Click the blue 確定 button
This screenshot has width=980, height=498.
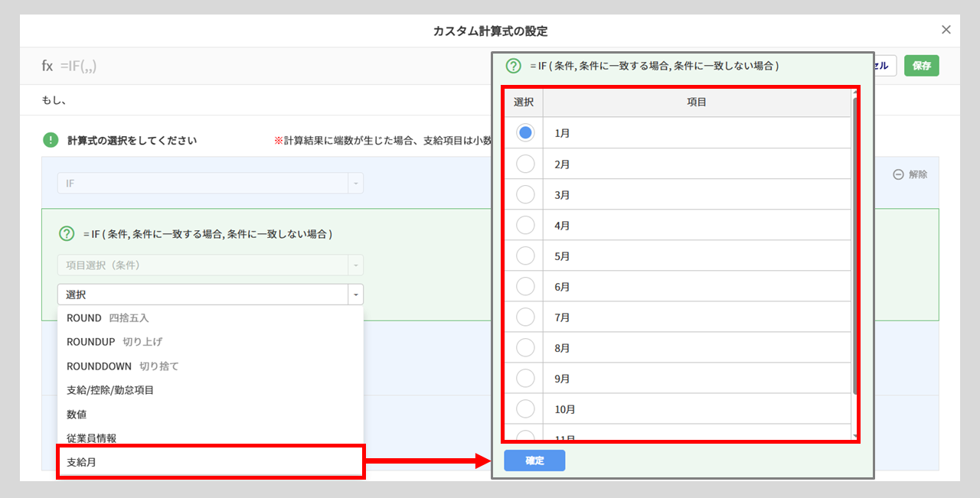point(534,461)
